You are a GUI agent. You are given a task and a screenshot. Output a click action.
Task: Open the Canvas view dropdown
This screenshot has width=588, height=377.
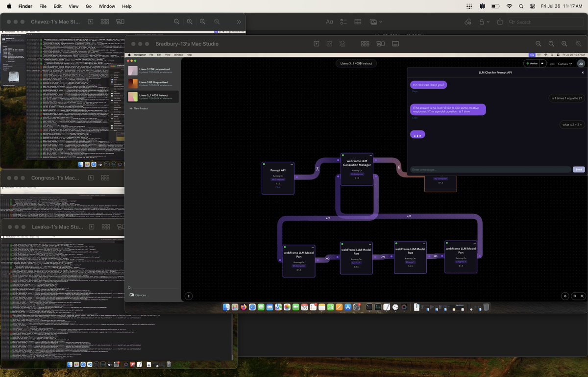(565, 64)
